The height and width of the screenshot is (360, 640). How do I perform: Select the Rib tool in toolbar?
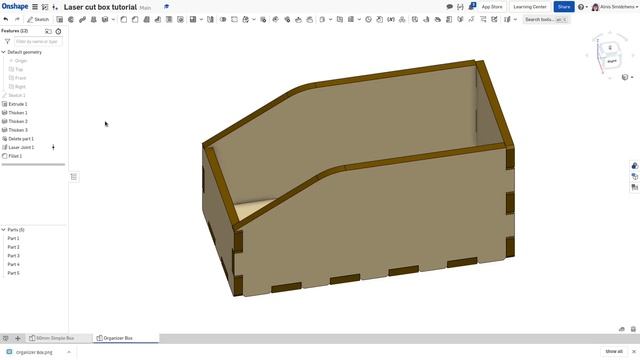158,19
